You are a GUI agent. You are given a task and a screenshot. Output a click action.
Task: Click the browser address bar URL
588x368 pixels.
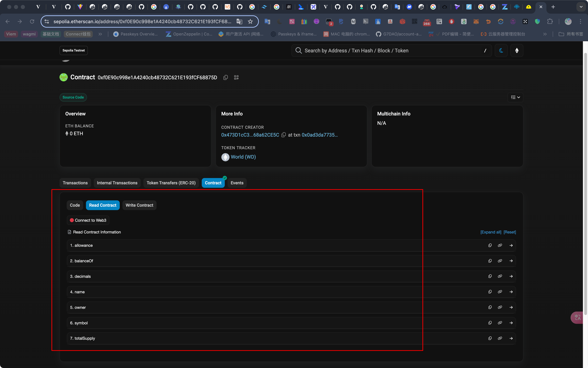(x=142, y=21)
